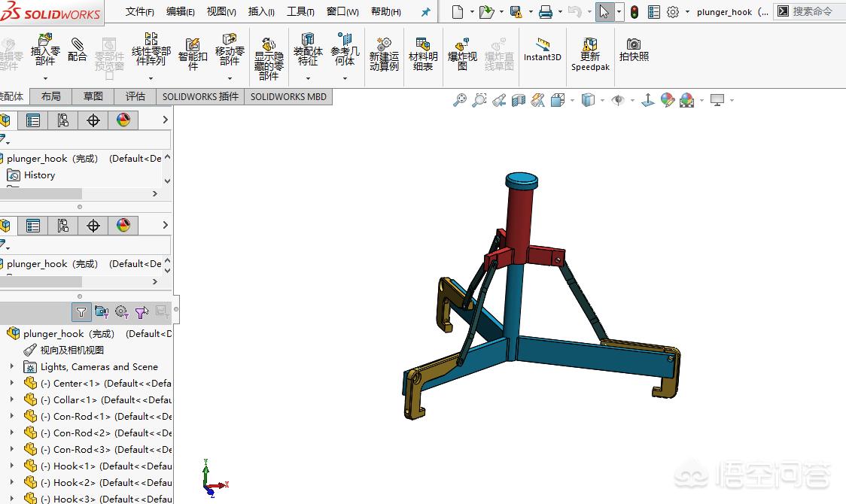Click the View Settings monitor icon

pos(717,100)
